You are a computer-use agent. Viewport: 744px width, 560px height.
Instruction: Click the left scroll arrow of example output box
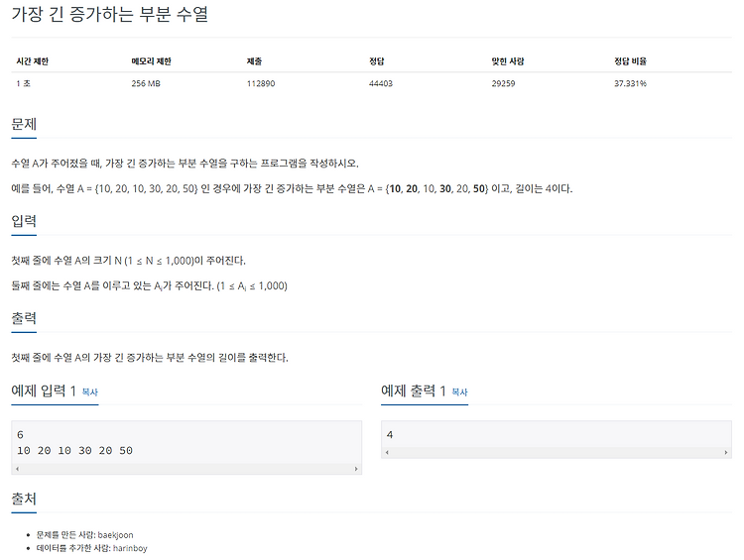click(387, 452)
